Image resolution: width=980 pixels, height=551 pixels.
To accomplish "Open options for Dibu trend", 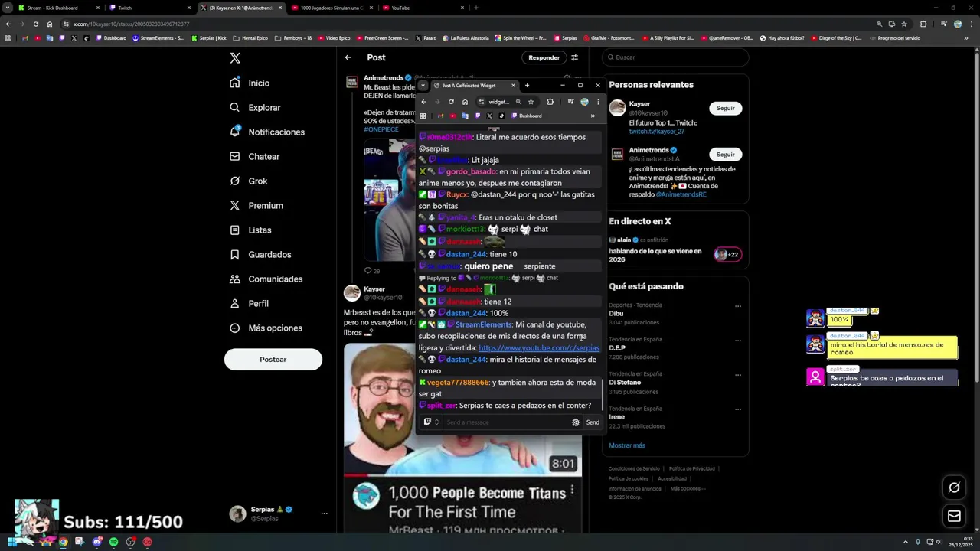I will pyautogui.click(x=738, y=306).
